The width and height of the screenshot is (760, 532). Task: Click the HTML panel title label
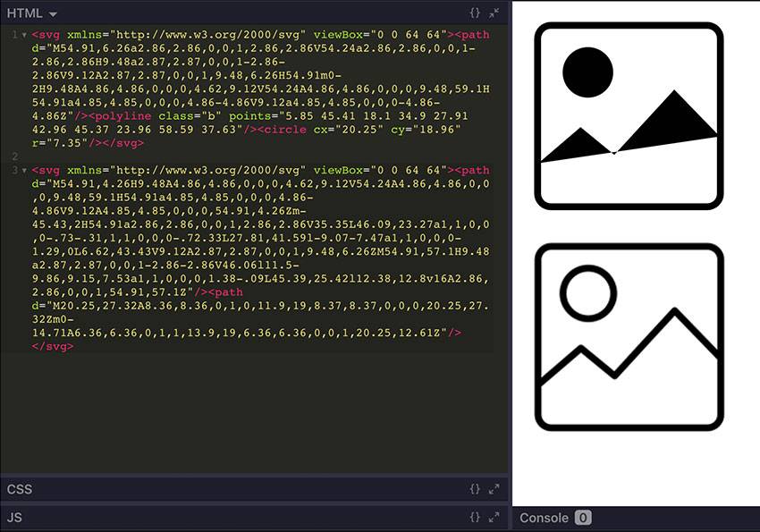coord(25,14)
